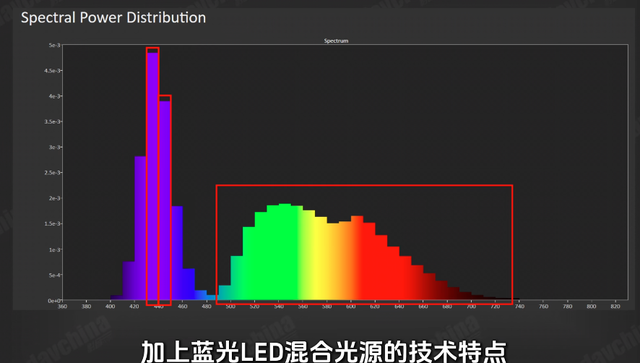Pick the second-tallest violet bar reaching 4e-3
The height and width of the screenshot is (363, 640).
click(x=164, y=201)
